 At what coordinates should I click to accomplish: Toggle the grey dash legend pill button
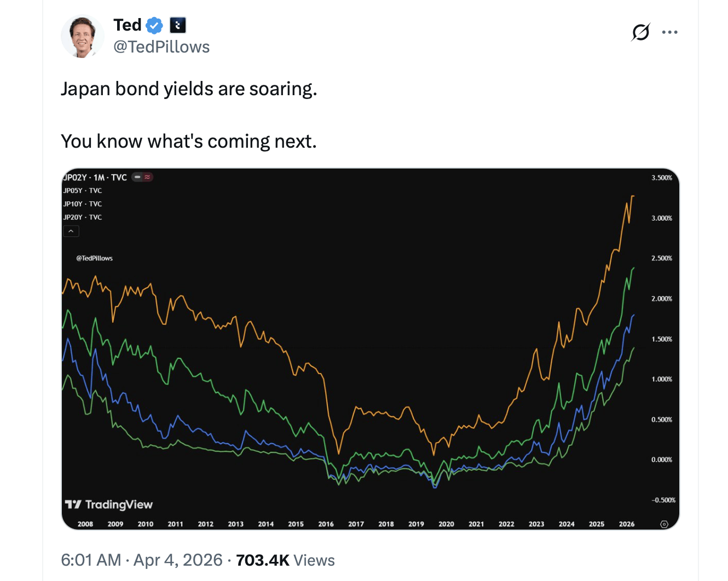tap(138, 177)
